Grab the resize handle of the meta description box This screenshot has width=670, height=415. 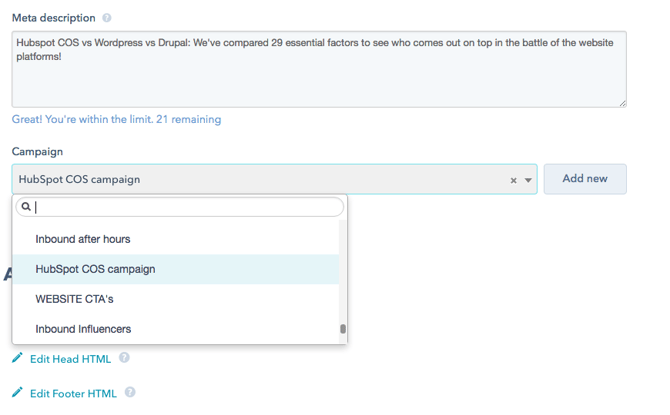pos(621,102)
